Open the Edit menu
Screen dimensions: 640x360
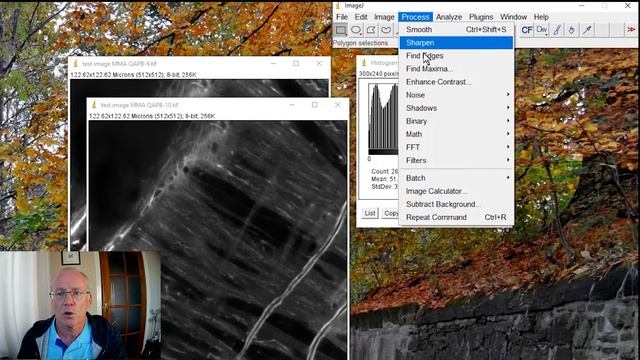[361, 17]
